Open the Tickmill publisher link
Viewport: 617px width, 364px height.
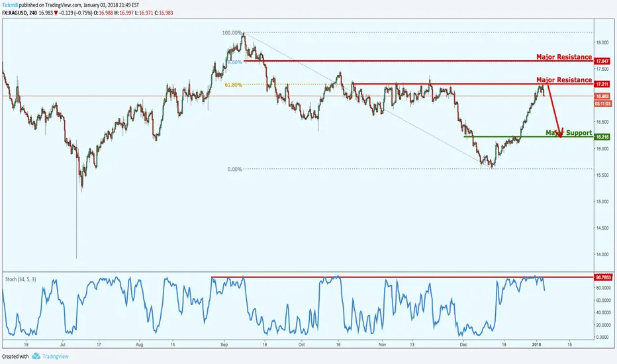pyautogui.click(x=10, y=5)
